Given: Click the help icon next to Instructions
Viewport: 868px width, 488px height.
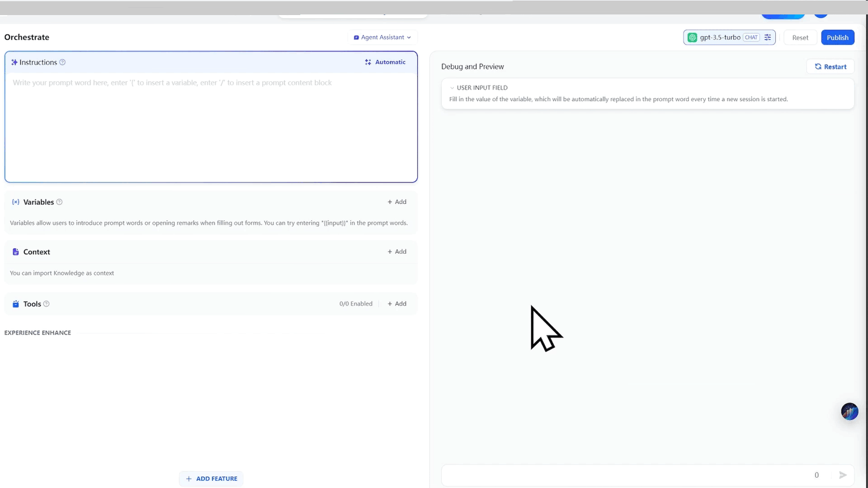Looking at the screenshot, I should click(x=63, y=63).
